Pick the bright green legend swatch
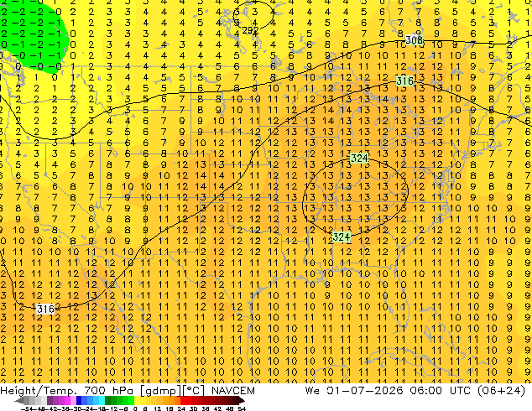 click(131, 401)
